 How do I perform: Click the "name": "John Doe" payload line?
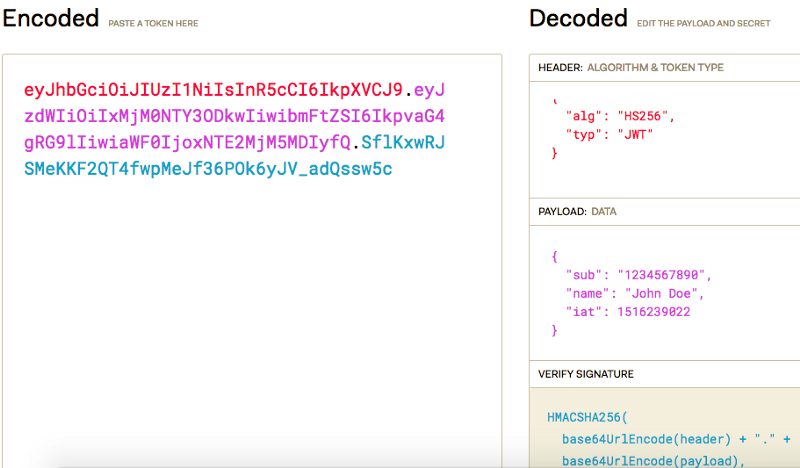pos(635,293)
